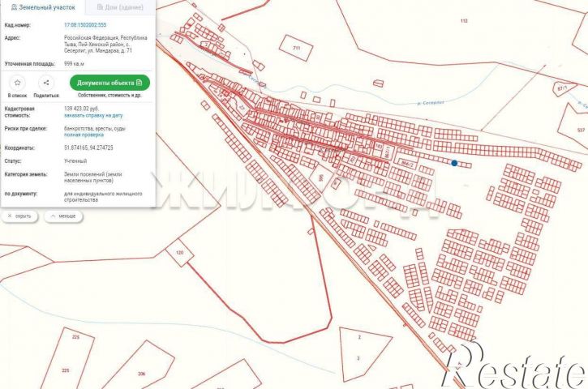Select land category Земли поселений text
Screen dimensions: 588x389
[x=92, y=177]
